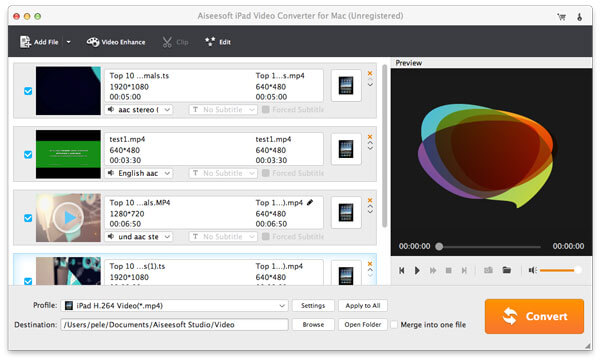
Task: Take a snapshot with the camera icon
Action: 488,270
